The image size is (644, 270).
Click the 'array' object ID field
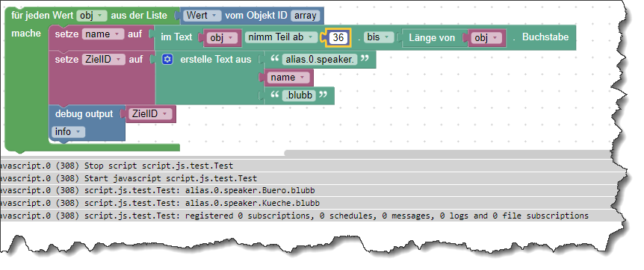pos(305,16)
